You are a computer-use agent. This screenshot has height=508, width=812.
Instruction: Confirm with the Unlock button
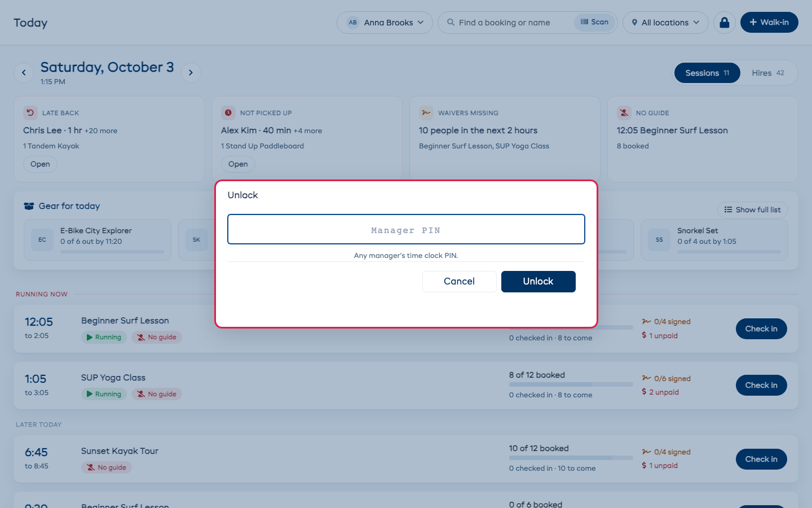coord(539,282)
